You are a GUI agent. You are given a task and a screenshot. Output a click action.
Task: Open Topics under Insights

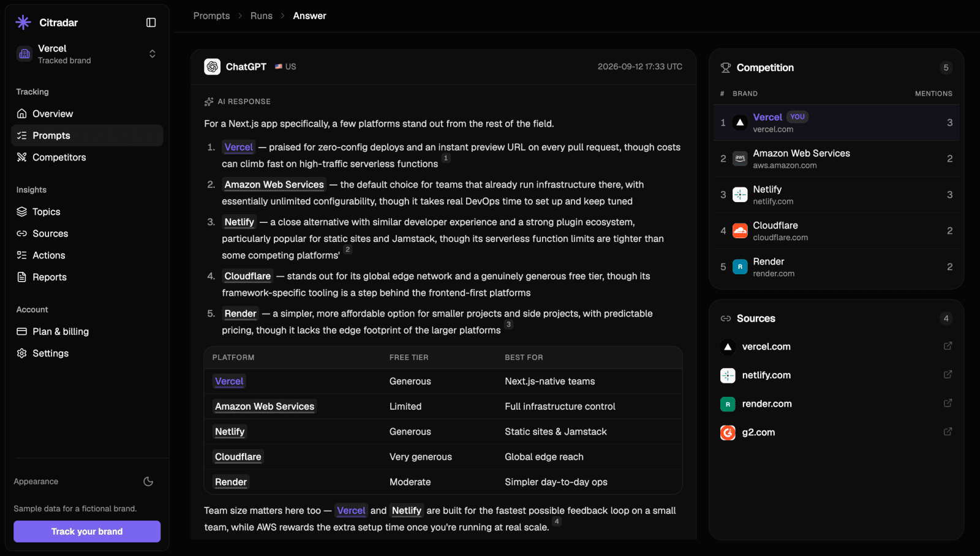coord(87,212)
